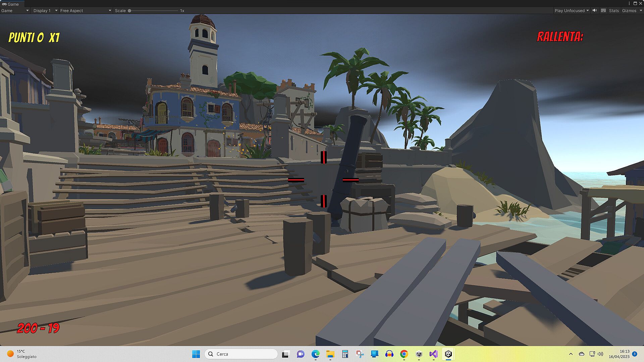644x362 pixels.
Task: Open the Game panel three-dot menu
Action: 629,3
